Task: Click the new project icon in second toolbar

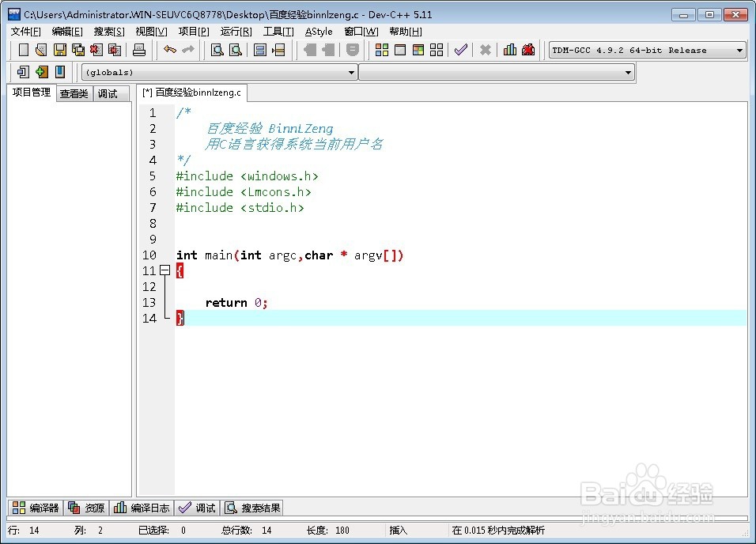Action: tap(23, 72)
